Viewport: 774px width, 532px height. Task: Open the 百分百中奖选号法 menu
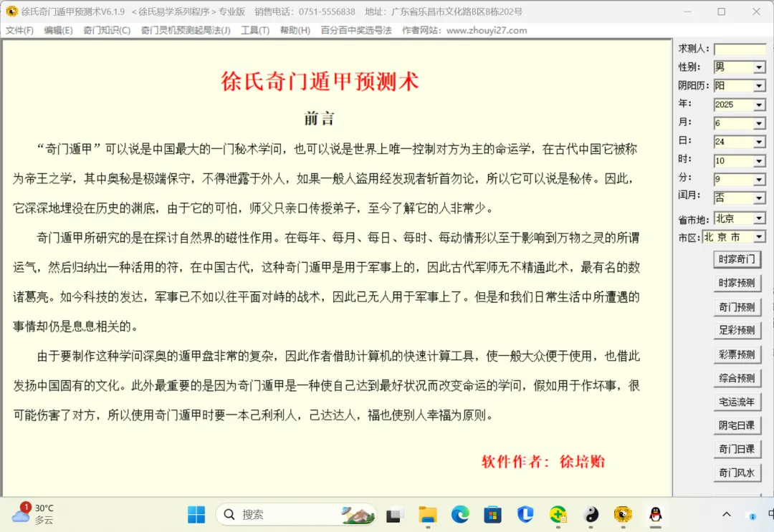coord(356,31)
